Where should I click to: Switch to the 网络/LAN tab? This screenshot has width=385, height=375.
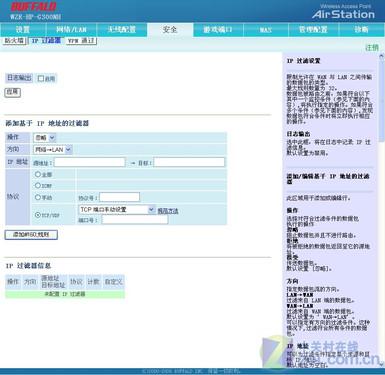click(71, 30)
